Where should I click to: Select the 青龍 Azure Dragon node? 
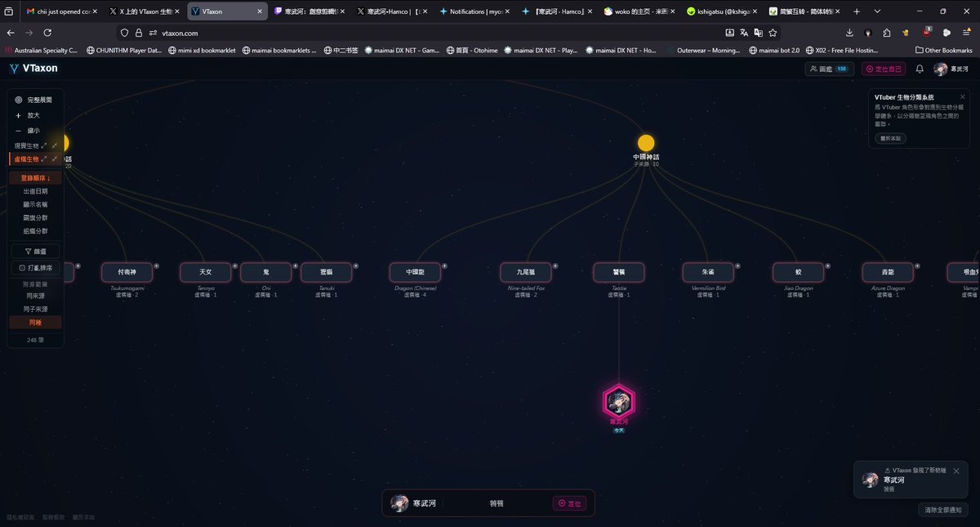point(889,271)
